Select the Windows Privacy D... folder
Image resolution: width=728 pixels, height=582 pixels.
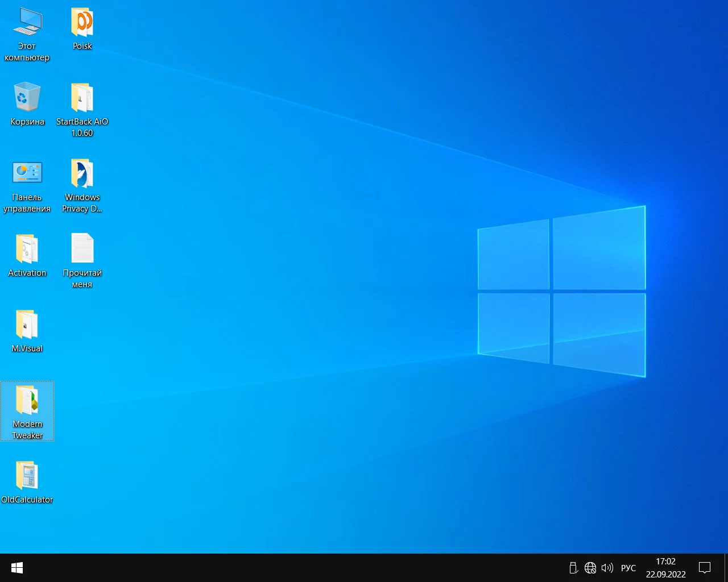click(82, 174)
